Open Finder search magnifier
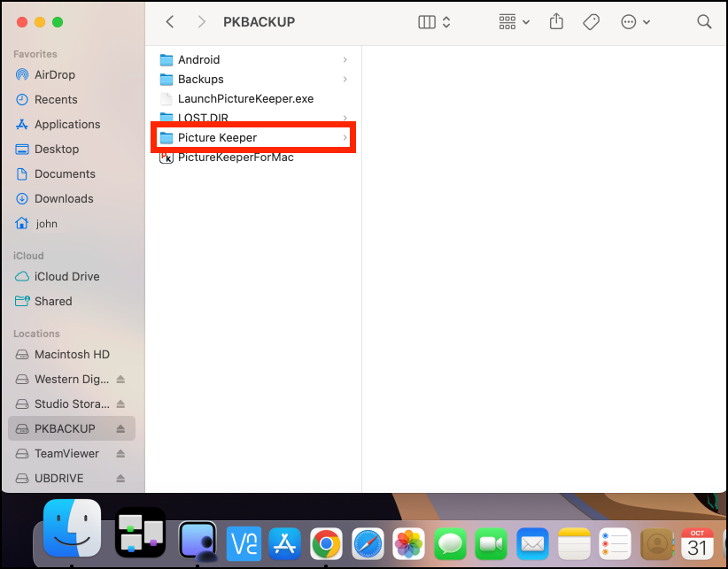This screenshot has height=569, width=728. (x=704, y=22)
